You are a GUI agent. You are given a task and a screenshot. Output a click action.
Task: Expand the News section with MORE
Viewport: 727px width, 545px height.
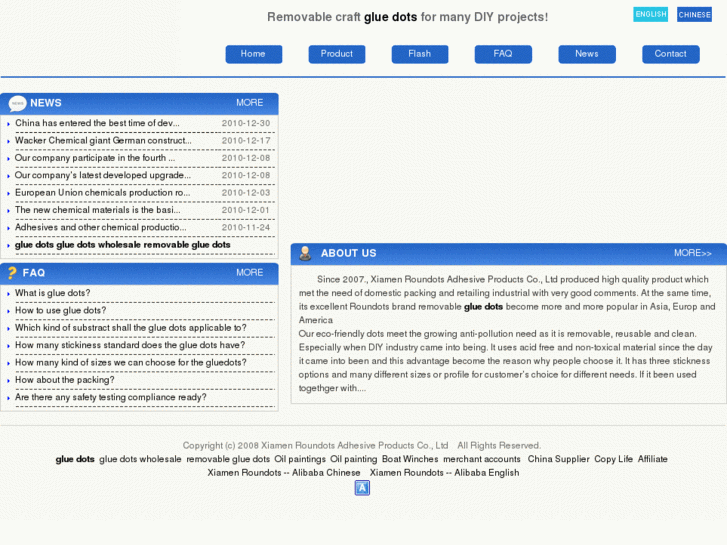pyautogui.click(x=249, y=103)
